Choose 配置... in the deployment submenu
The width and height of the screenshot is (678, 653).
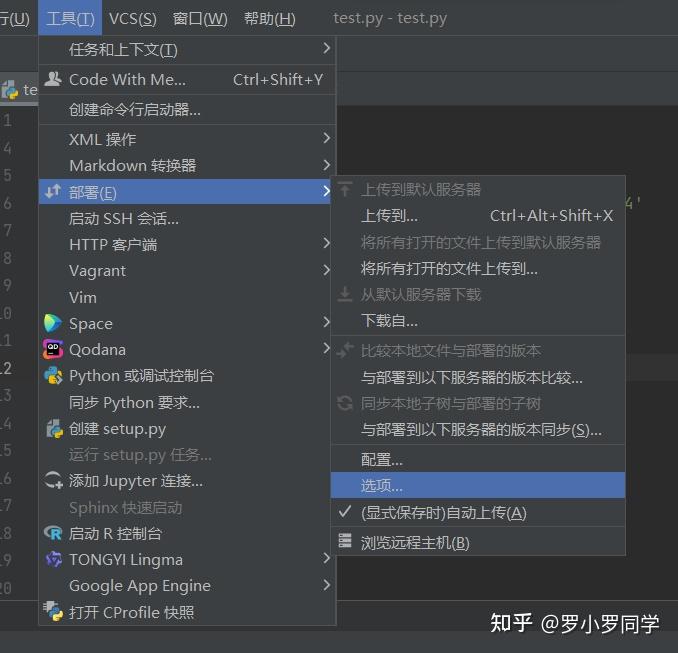[478, 459]
